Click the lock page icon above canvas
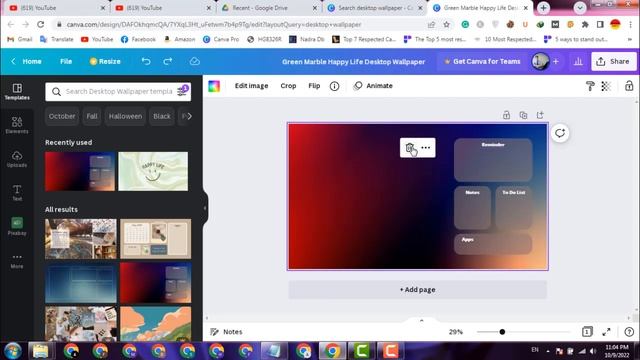This screenshot has height=360, width=640. (507, 115)
